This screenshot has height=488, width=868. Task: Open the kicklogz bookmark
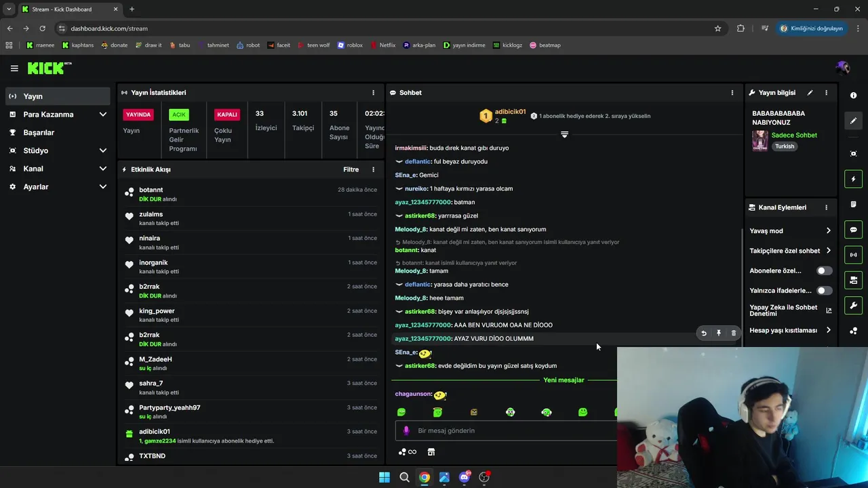pos(507,45)
